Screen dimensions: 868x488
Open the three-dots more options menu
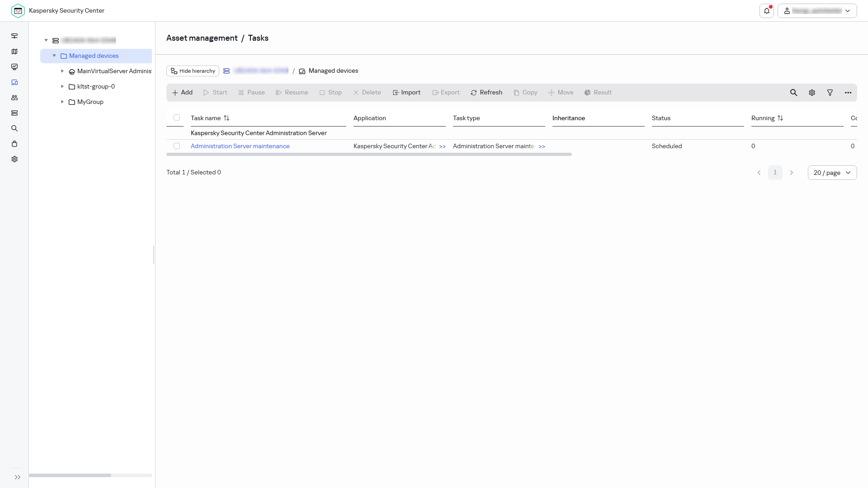(x=848, y=93)
